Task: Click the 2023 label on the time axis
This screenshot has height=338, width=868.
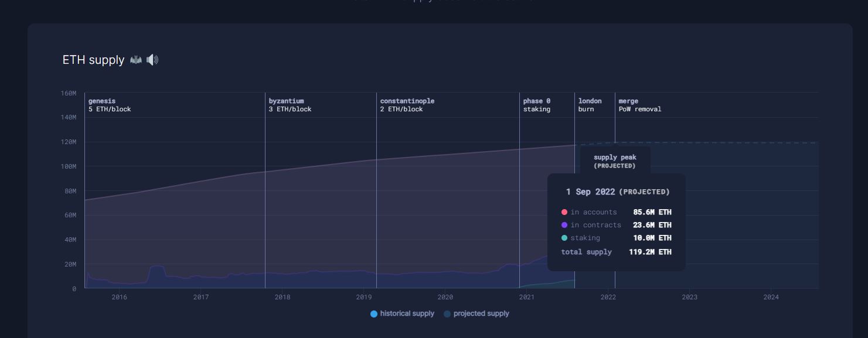Action: [x=690, y=298]
